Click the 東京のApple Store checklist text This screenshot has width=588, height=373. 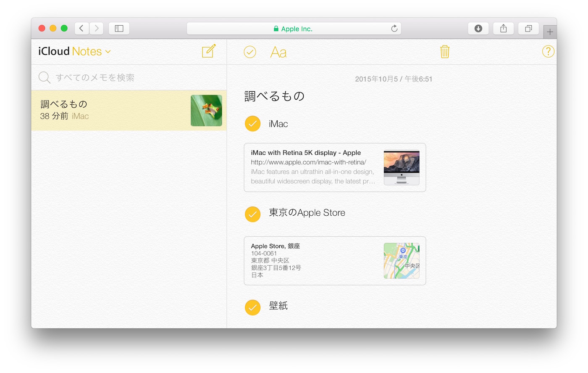[x=307, y=213]
